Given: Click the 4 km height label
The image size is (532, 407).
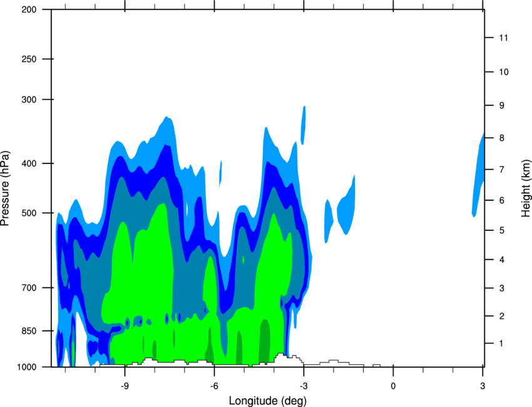Looking at the screenshot, I should 501,260.
